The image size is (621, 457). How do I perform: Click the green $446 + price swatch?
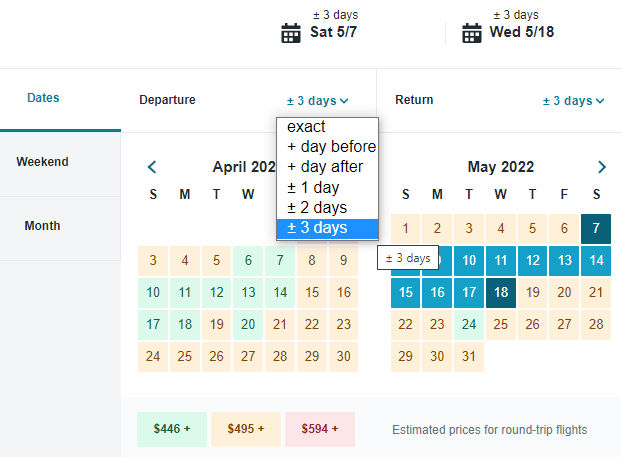tap(172, 429)
